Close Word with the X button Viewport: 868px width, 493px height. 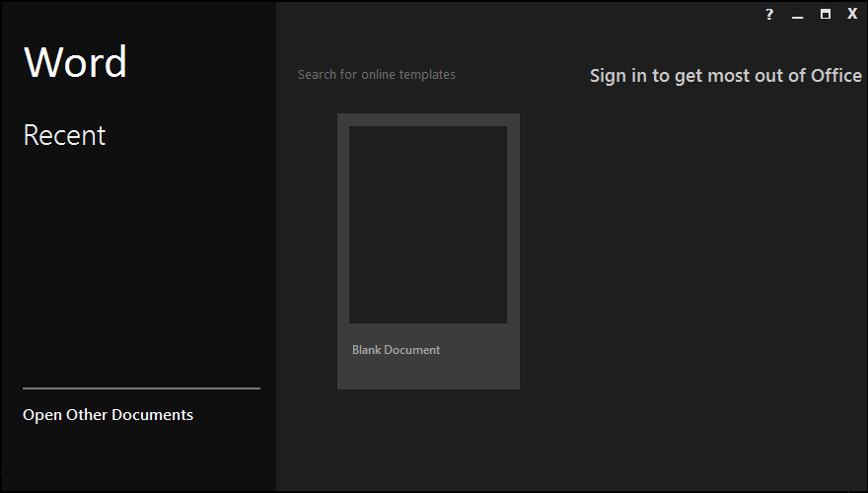(852, 14)
